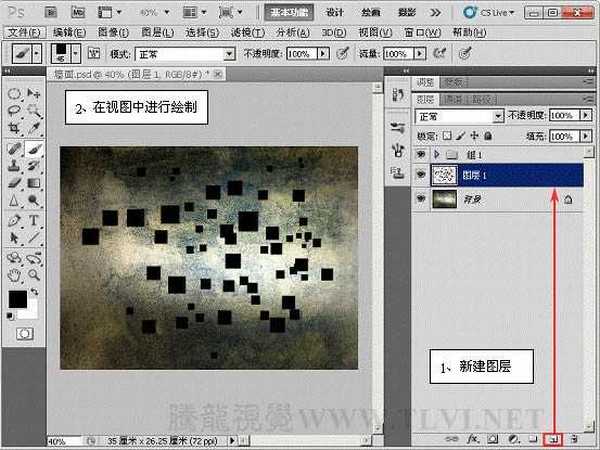Open the 文件(F) menu
The width and height of the screenshot is (600, 450).
point(23,32)
